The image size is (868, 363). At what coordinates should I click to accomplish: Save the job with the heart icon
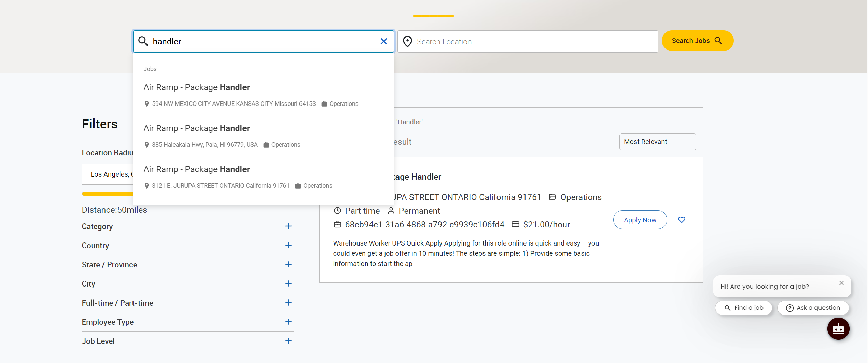tap(682, 220)
